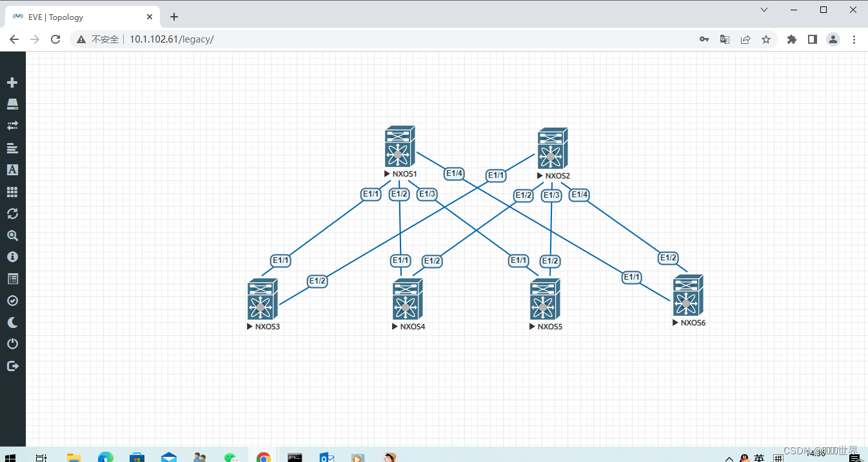Open the lab status info panel
This screenshot has width=868, height=462.
click(12, 256)
